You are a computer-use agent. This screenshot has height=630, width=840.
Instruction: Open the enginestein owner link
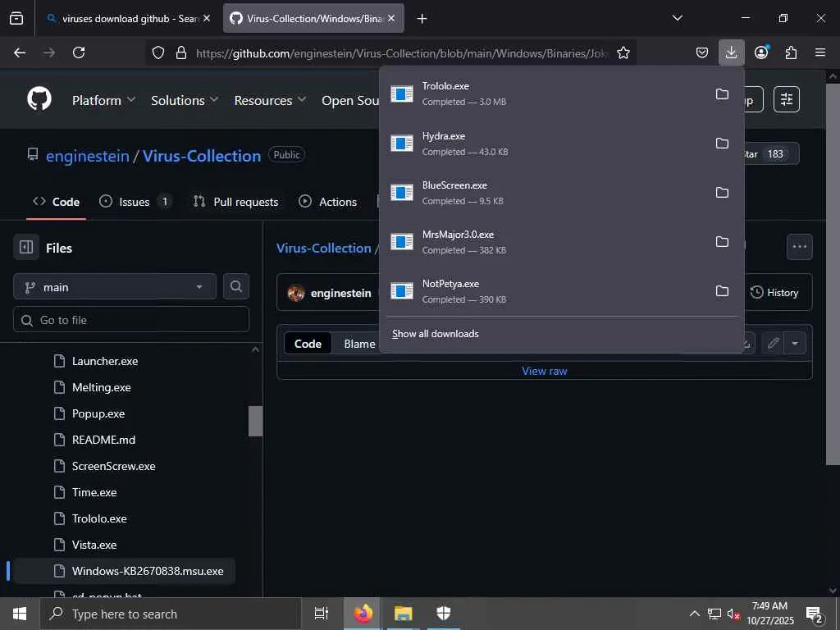tap(87, 156)
